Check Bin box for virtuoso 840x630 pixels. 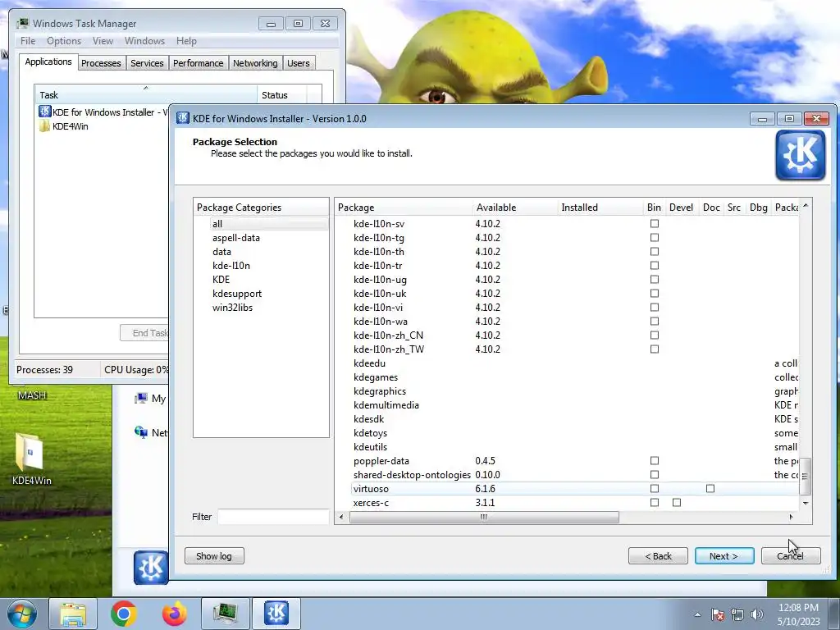pos(654,489)
